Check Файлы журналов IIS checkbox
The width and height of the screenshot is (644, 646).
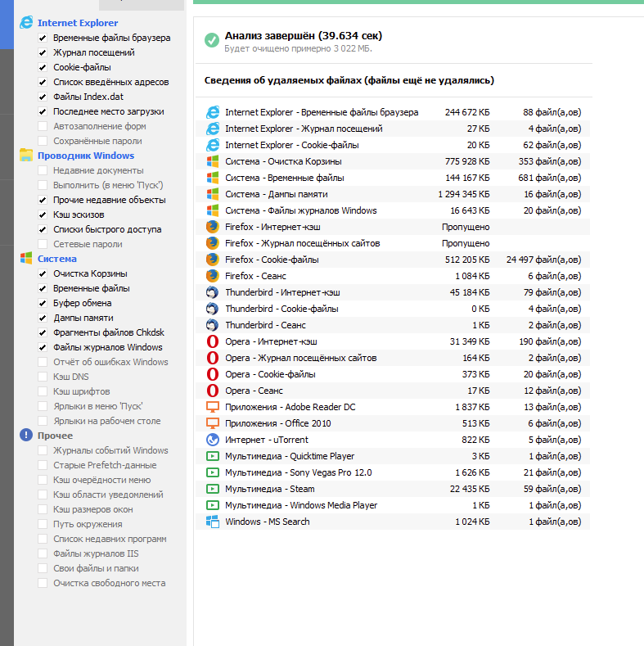[43, 553]
